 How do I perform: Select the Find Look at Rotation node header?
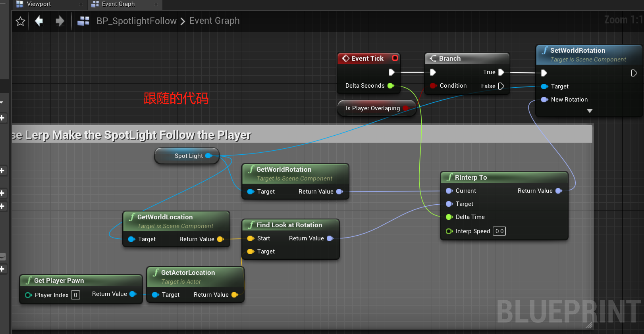(x=291, y=225)
